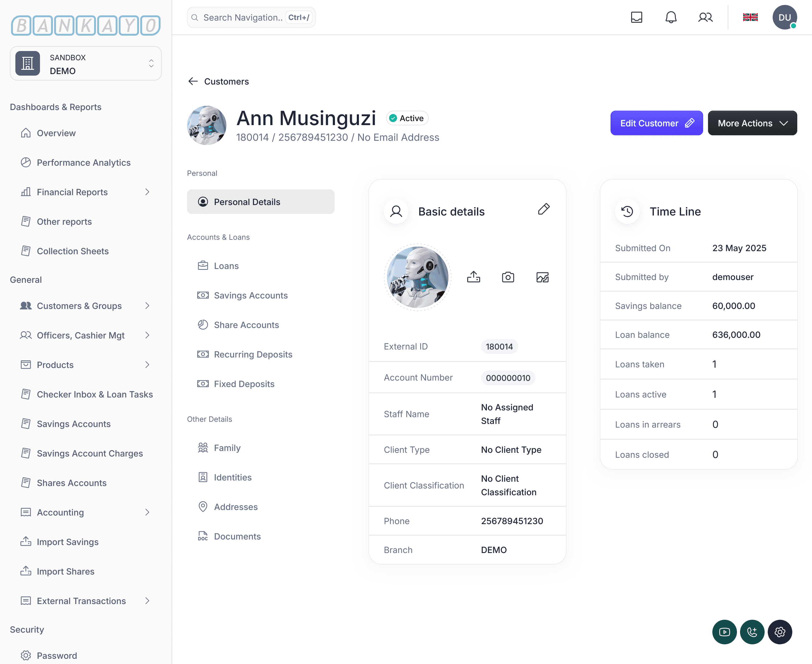The height and width of the screenshot is (664, 812).
Task: Open the inbox tray icon in header
Action: coord(636,17)
